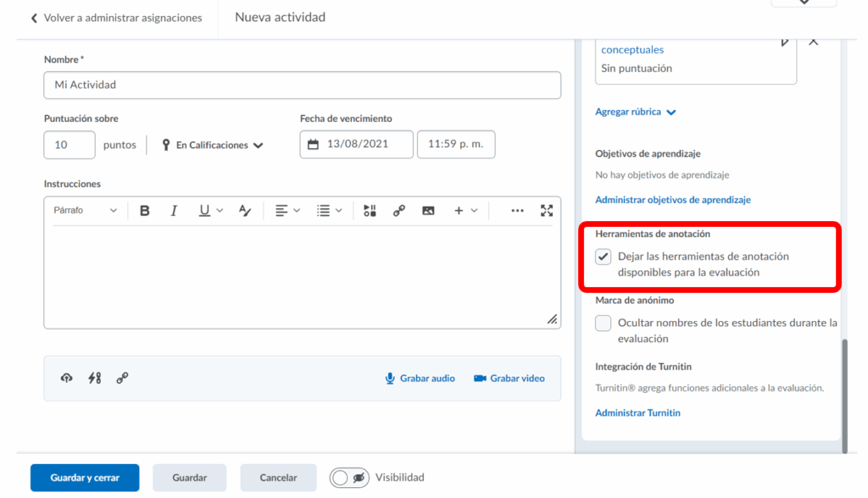The width and height of the screenshot is (868, 498).
Task: Click the Nombre input field
Action: click(x=302, y=85)
